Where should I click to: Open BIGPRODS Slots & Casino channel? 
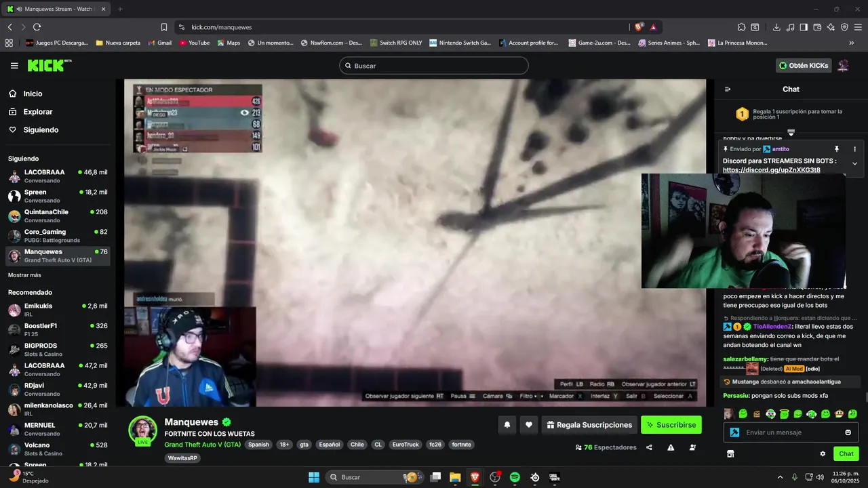pos(58,350)
